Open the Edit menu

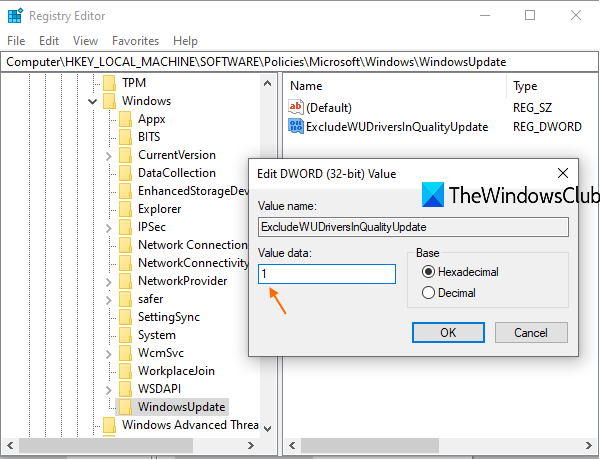tap(49, 41)
